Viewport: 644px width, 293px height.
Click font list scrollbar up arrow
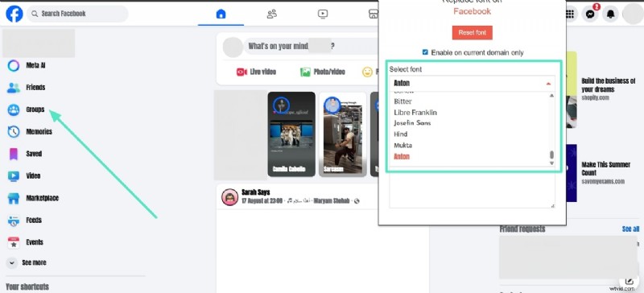[551, 95]
